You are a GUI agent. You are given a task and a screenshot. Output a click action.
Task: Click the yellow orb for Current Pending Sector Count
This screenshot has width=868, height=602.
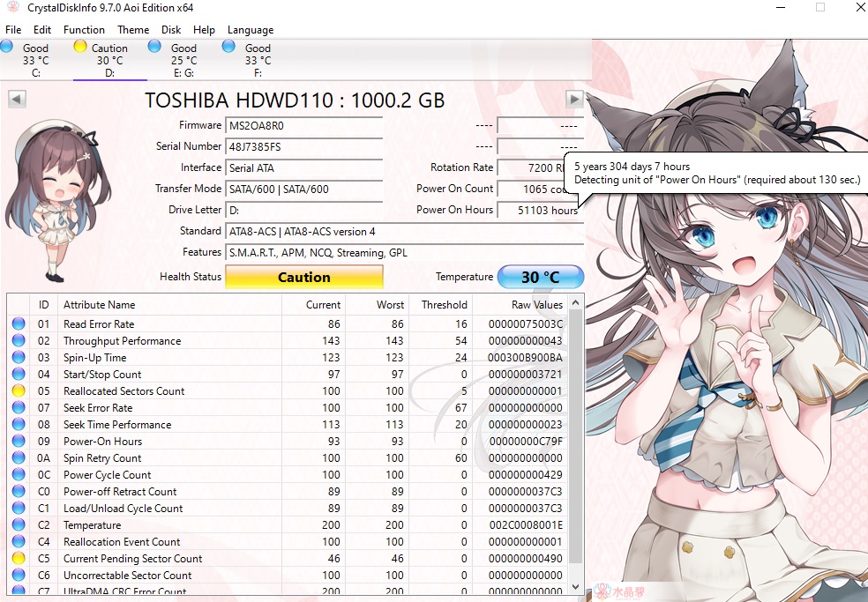click(x=19, y=558)
